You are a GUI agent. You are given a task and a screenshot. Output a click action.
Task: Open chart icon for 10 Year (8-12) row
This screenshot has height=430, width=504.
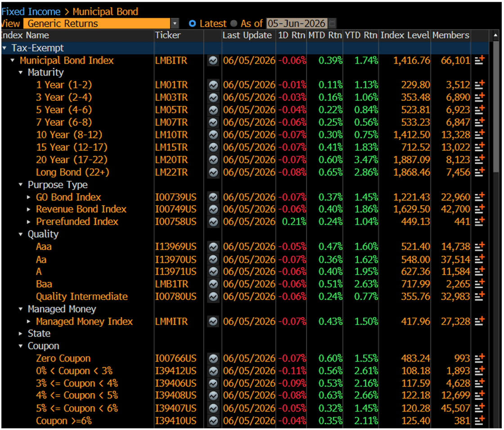(x=213, y=135)
